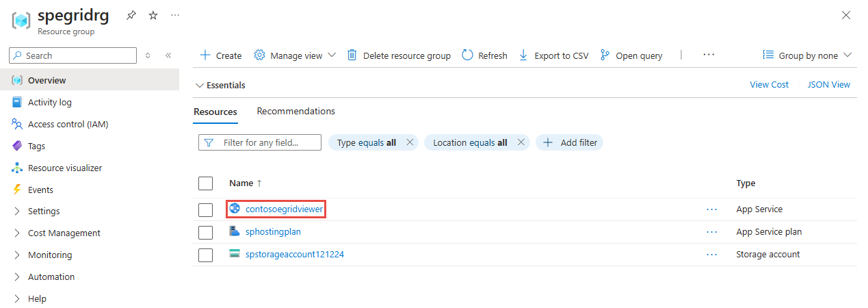Viewport: 868px width, 308px height.
Task: Pin the spegridrg resource group
Action: [131, 15]
